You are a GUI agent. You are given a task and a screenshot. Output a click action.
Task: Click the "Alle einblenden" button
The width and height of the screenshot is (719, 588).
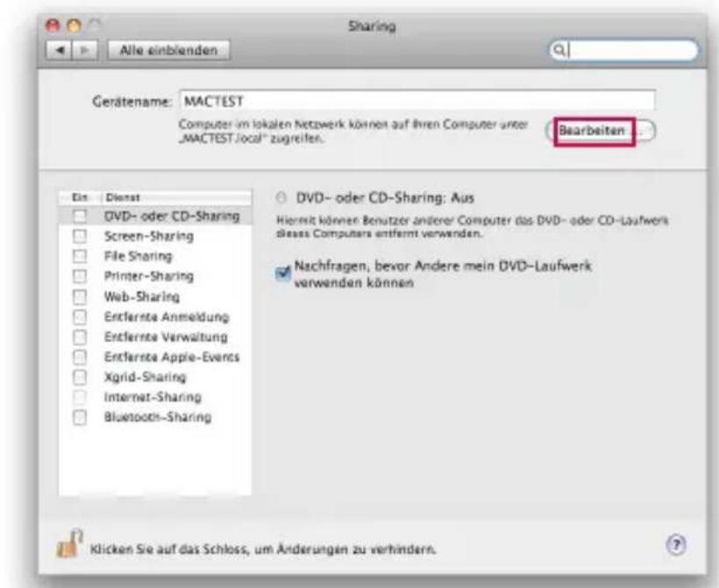click(168, 50)
